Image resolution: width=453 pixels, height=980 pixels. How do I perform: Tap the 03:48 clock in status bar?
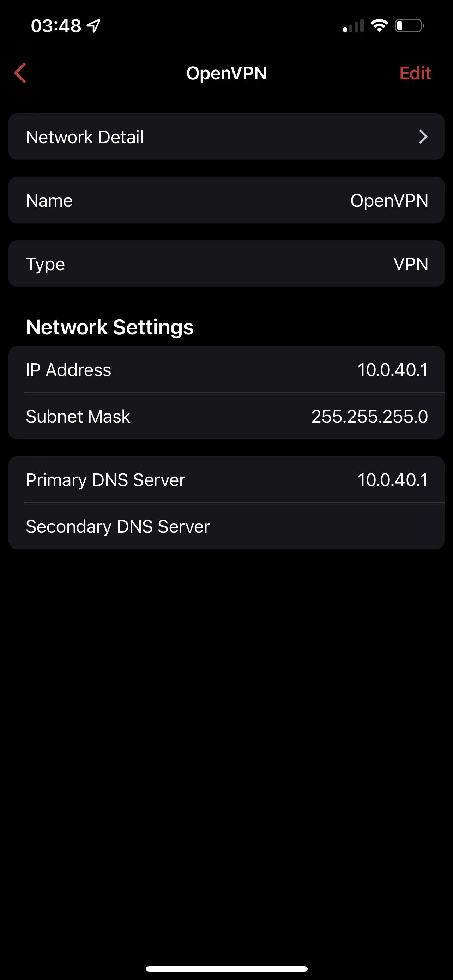pyautogui.click(x=56, y=26)
